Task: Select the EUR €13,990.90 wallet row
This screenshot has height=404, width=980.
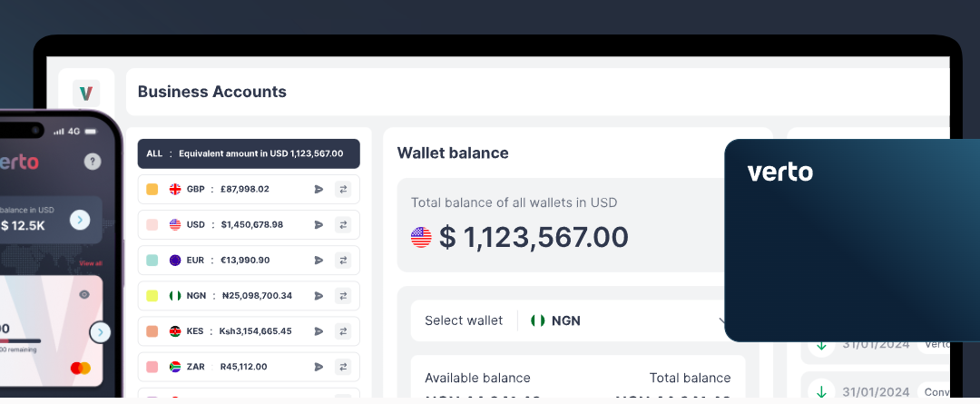Action: coord(249,261)
